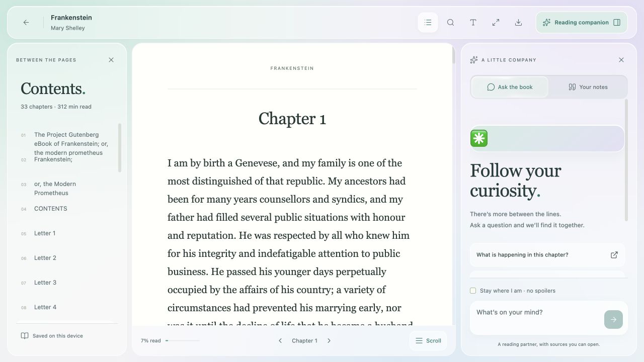
Task: Click the '7% read' status text
Action: (151, 341)
